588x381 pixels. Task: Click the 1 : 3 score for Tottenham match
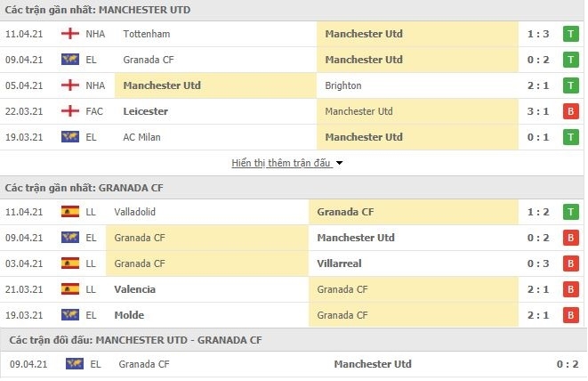point(538,34)
